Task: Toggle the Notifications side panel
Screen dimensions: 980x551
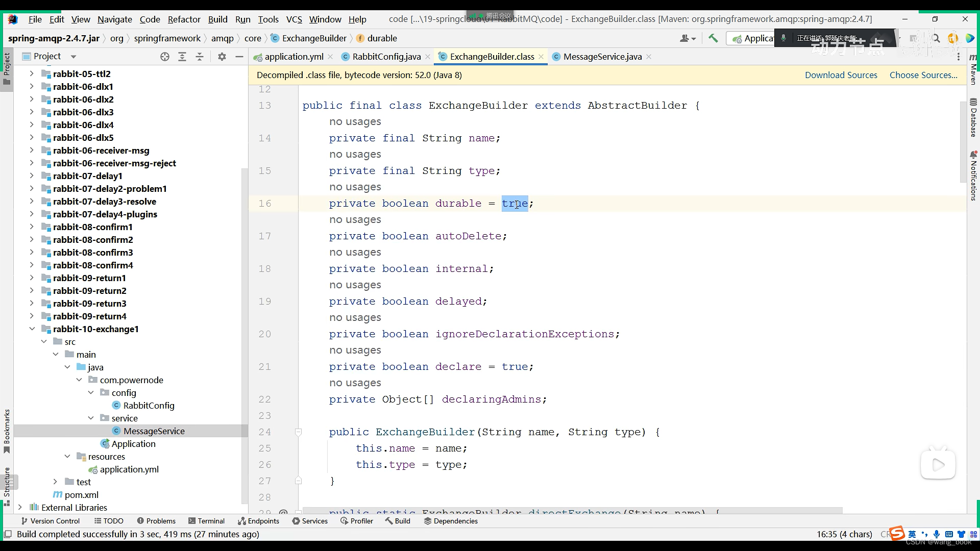Action: click(x=973, y=176)
